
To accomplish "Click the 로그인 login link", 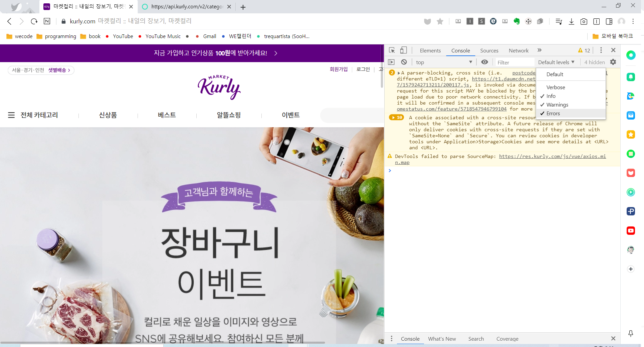I will click(363, 69).
